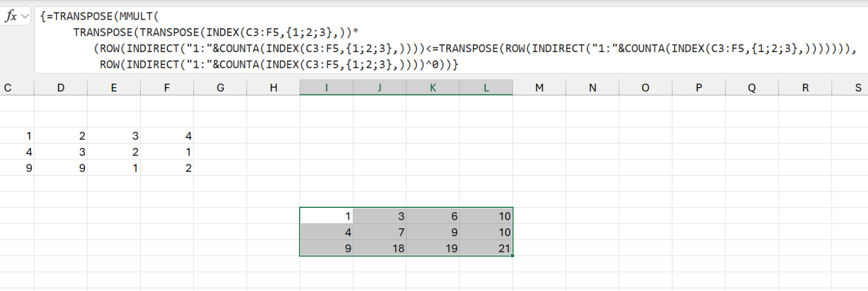Click cell with value 3 in column E
868x291 pixels.
[114, 136]
